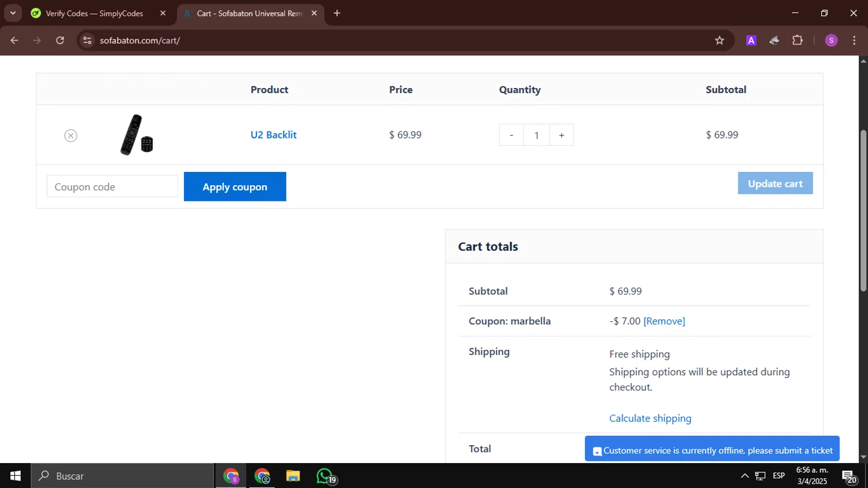Viewport: 868px width, 488px height.
Task: Focus the quantity number field
Action: pyautogui.click(x=536, y=135)
